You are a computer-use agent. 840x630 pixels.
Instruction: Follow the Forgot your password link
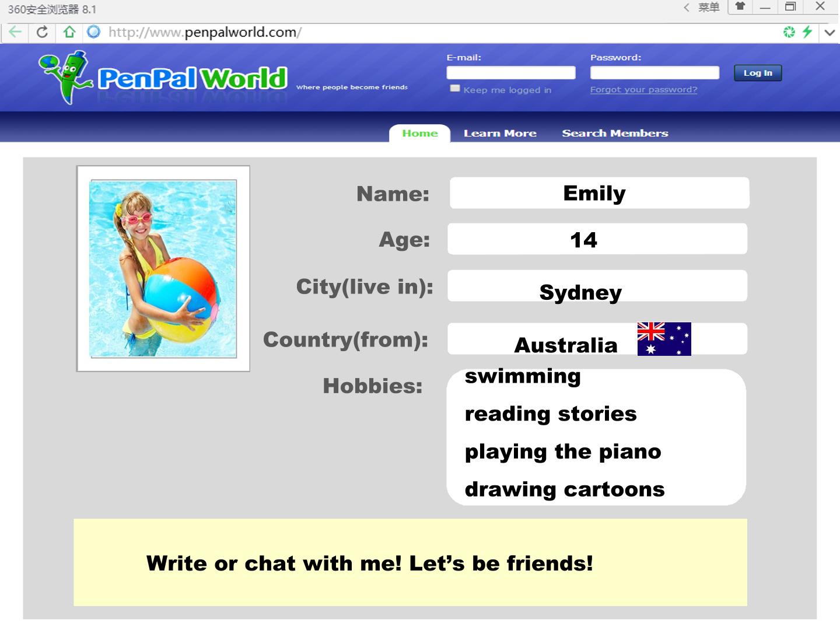(x=643, y=90)
